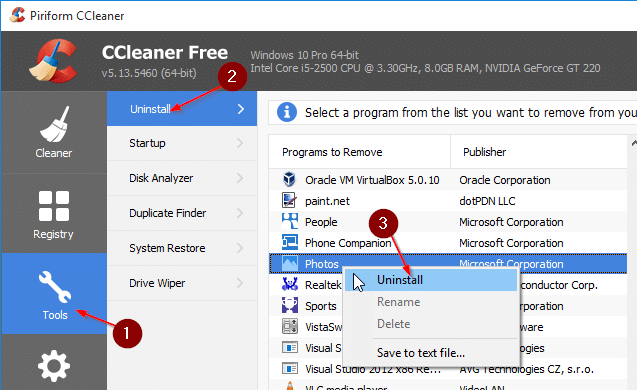Open the System Restore tab
Image resolution: width=637 pixels, height=390 pixels.
click(182, 248)
